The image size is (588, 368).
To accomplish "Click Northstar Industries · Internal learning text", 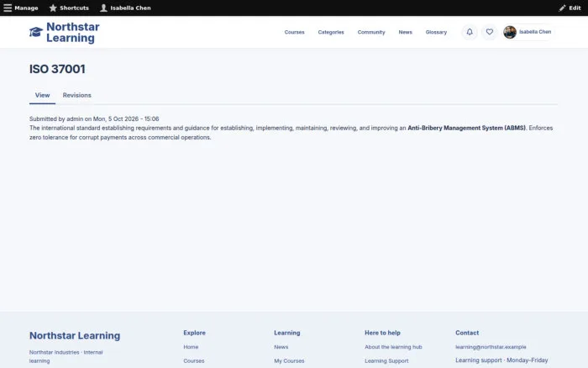I will [x=66, y=356].
